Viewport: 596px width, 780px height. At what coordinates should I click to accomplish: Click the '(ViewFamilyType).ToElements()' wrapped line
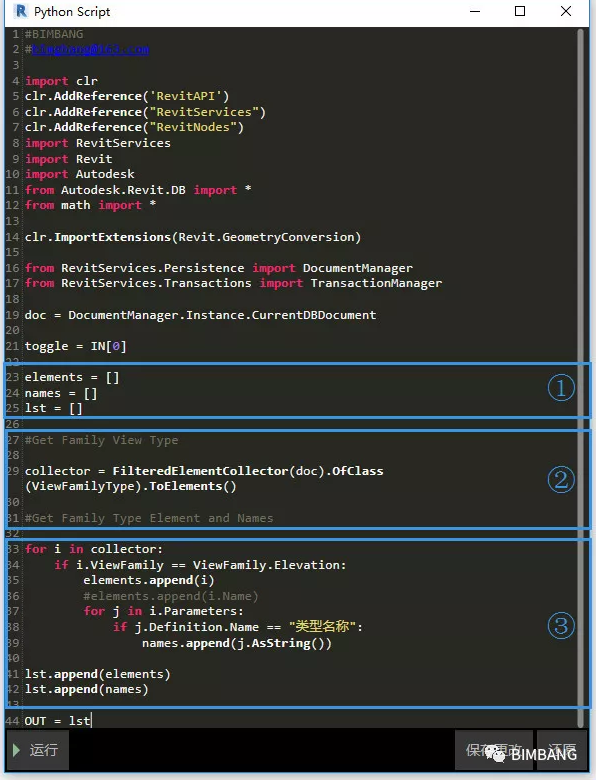coord(131,486)
